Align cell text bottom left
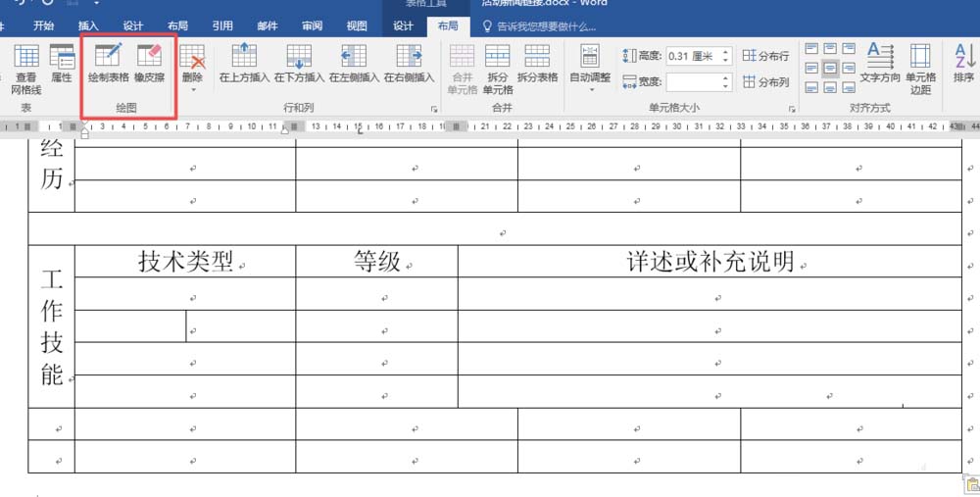Screen dimensions: 980x497 [811, 87]
